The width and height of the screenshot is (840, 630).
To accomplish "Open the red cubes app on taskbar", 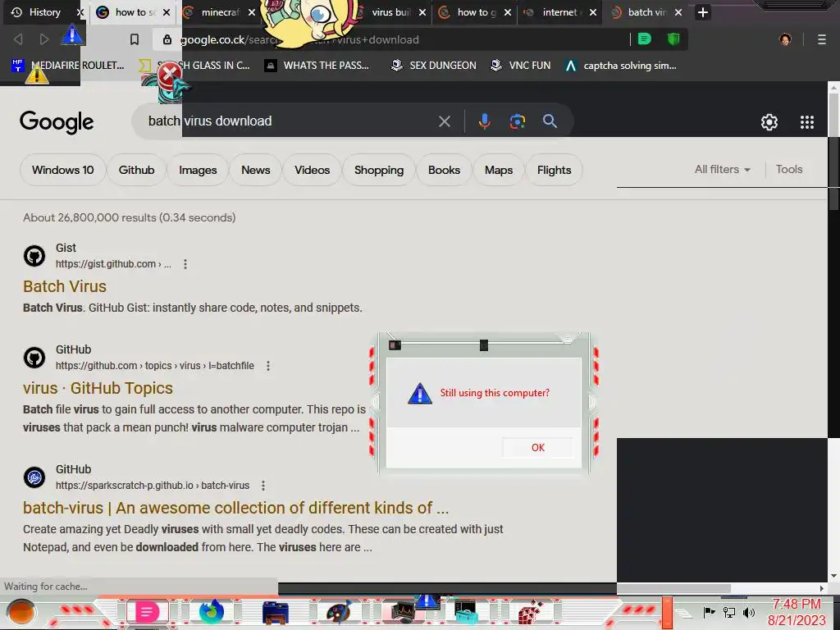I will coord(531,613).
